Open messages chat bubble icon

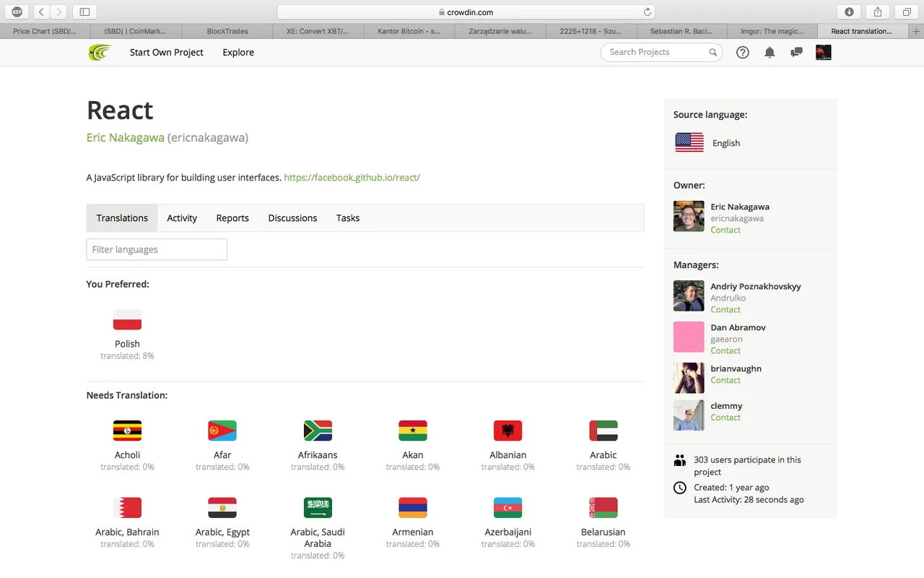(796, 52)
